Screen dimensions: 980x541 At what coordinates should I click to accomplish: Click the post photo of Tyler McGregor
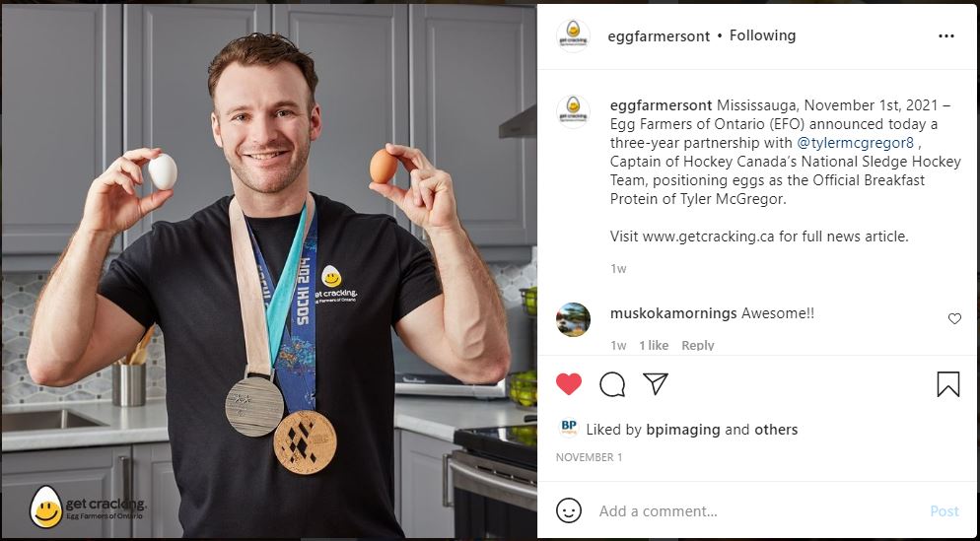269,271
